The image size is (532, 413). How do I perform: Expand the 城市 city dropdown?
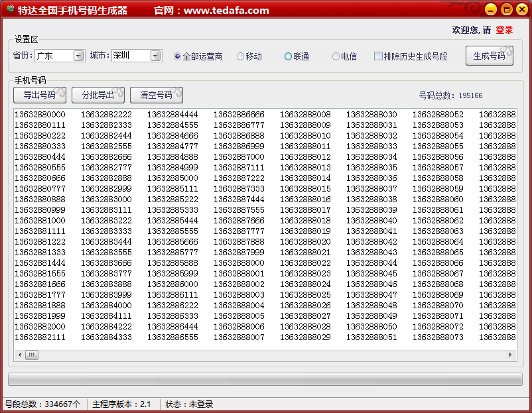(x=156, y=56)
